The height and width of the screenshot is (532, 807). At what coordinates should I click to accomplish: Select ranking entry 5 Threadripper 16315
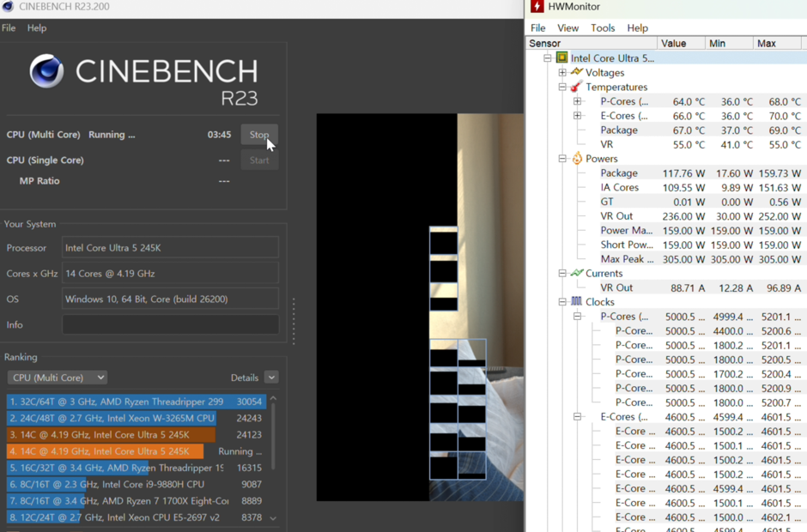[x=137, y=468]
